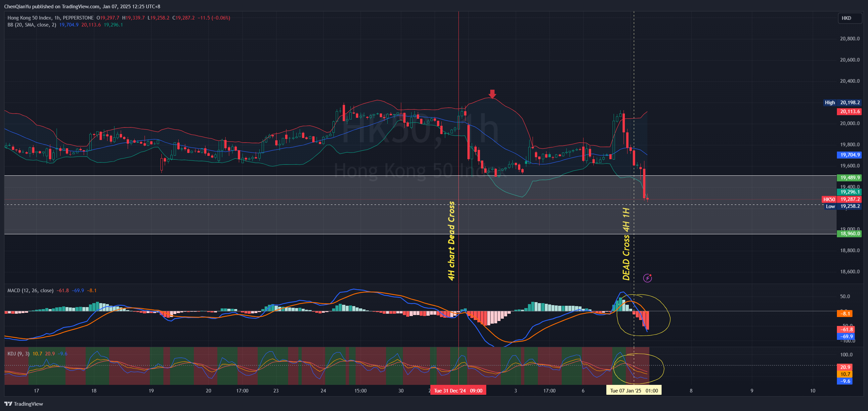
Task: Click date 19 on the time axis
Action: point(151,391)
